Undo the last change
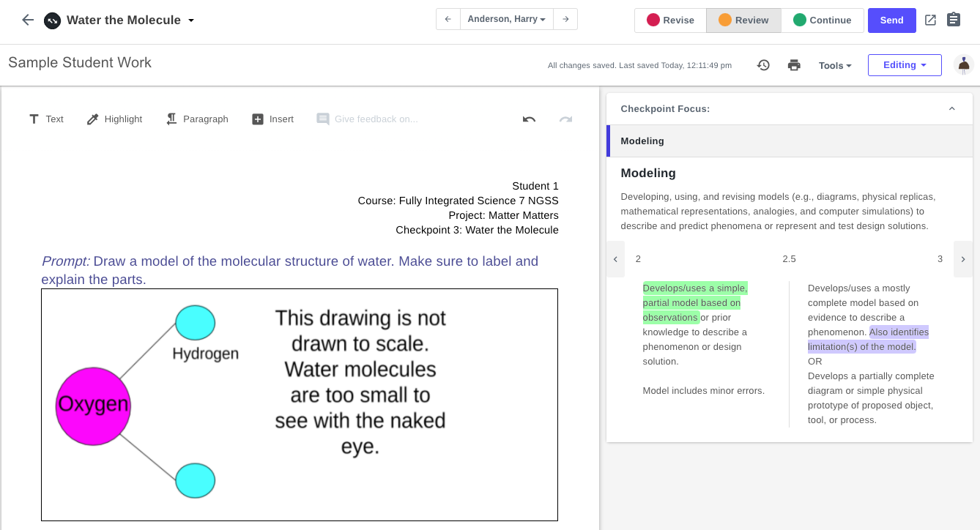The image size is (980, 530). click(x=529, y=119)
